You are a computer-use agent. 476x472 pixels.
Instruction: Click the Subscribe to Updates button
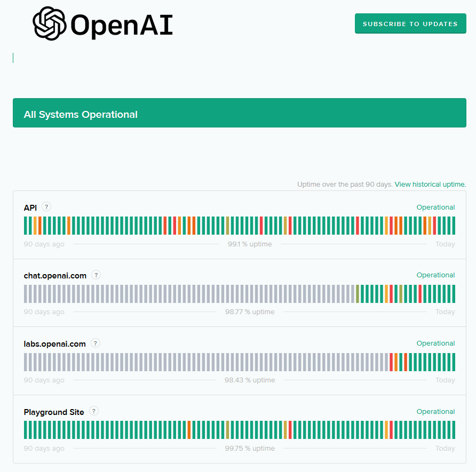tap(410, 24)
